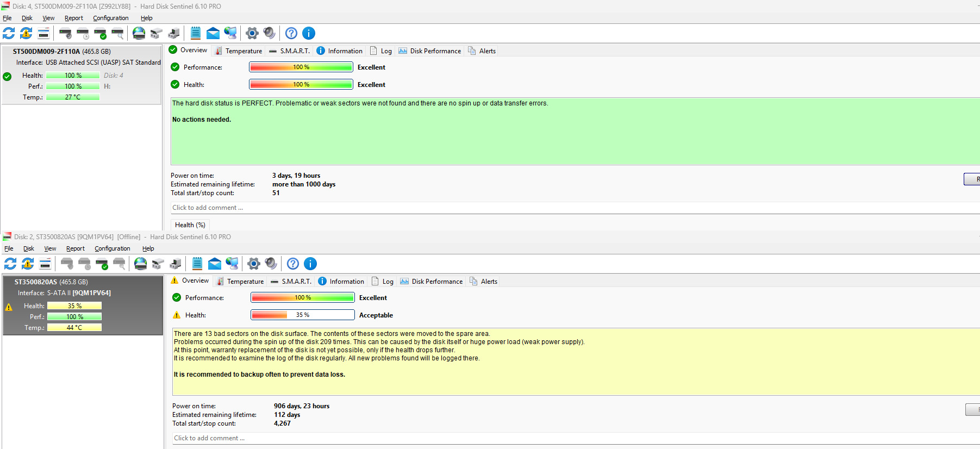The image size is (980, 449).
Task: Switch to S.M.A.R.T. tab in ST3500820AS window
Action: (291, 281)
